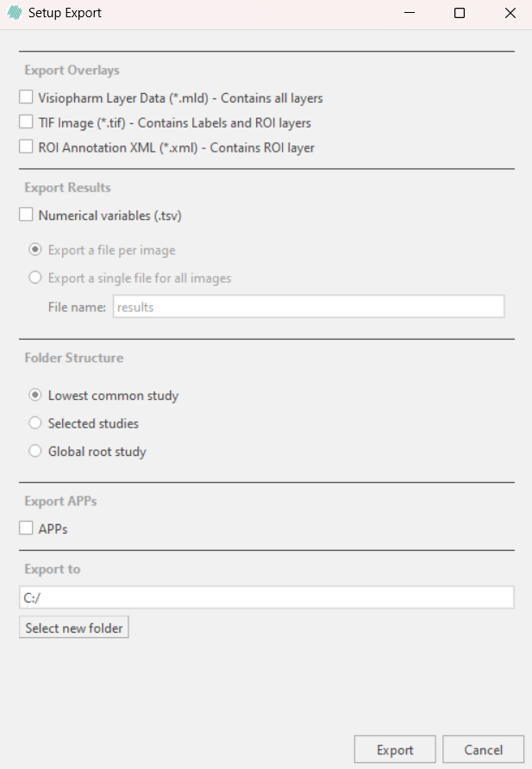
Task: Minimize the Setup Export window
Action: pos(410,13)
